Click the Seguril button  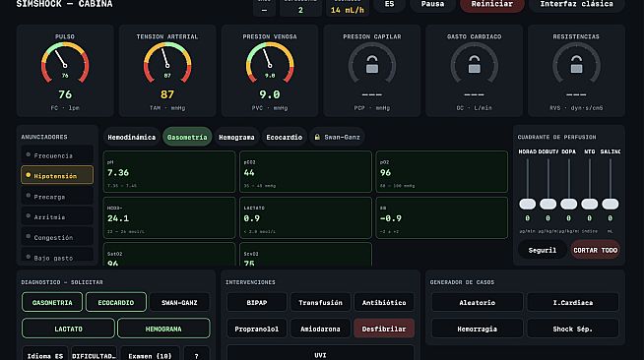(543, 250)
